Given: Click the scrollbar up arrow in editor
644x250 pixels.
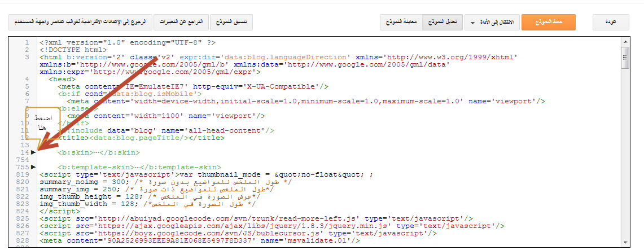Looking at the screenshot, I should pyautogui.click(x=625, y=42).
